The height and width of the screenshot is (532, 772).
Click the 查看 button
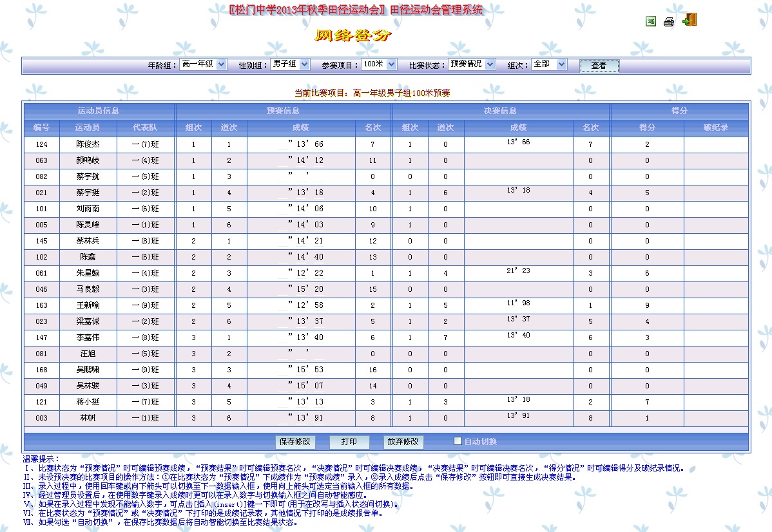point(599,66)
